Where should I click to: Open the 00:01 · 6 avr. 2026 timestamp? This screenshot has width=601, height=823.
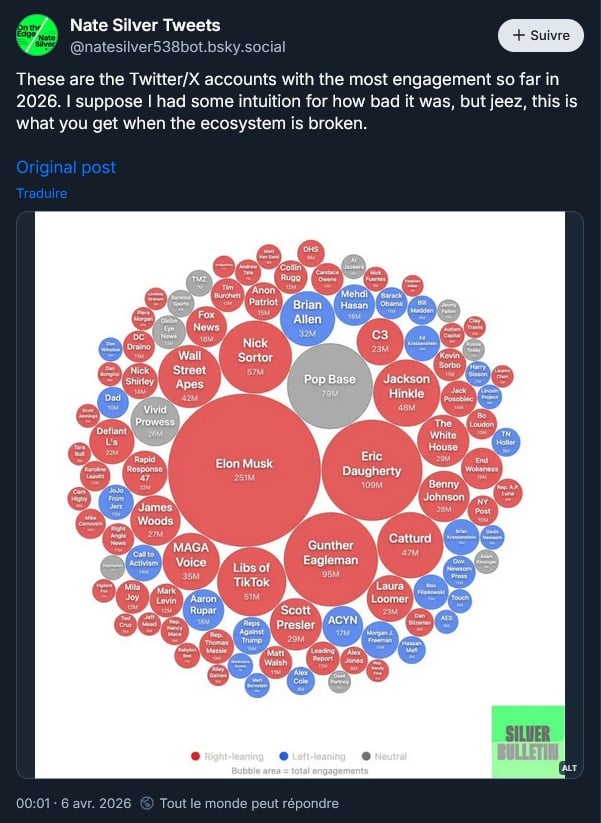72,803
